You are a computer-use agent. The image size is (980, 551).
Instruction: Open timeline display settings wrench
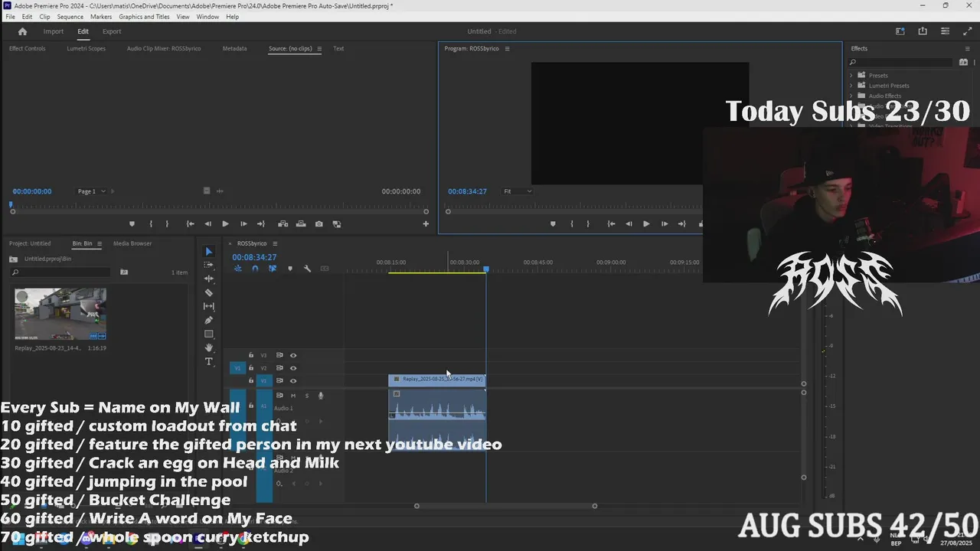tap(307, 269)
